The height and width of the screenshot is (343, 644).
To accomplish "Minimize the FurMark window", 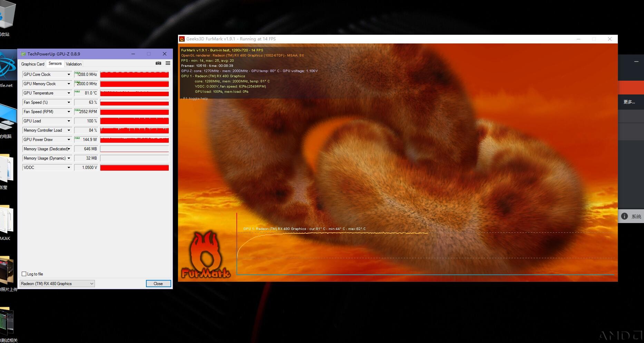I will pyautogui.click(x=578, y=39).
